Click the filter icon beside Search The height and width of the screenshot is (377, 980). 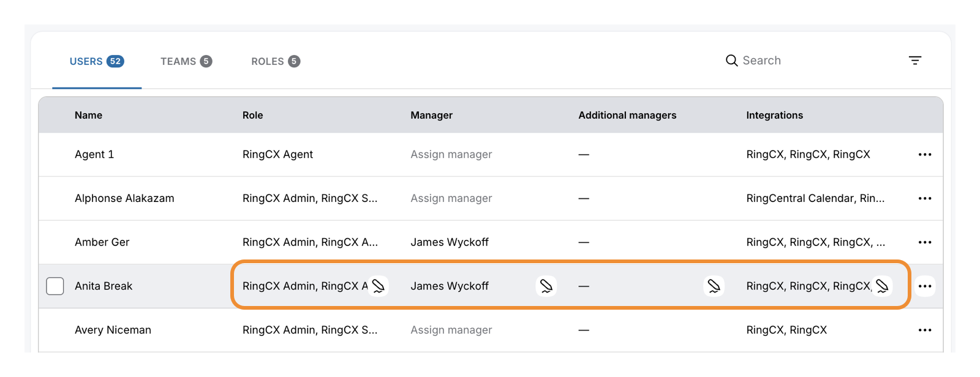point(915,61)
